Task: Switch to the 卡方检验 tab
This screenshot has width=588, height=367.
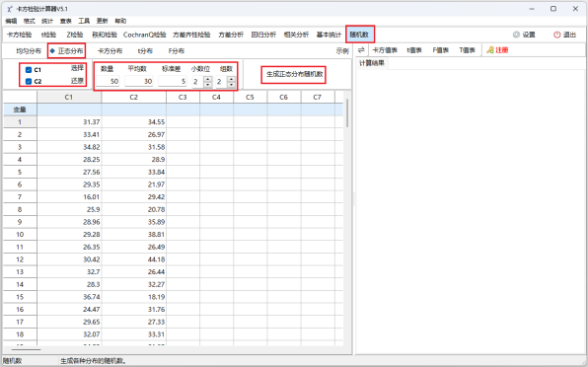Action: coord(19,35)
